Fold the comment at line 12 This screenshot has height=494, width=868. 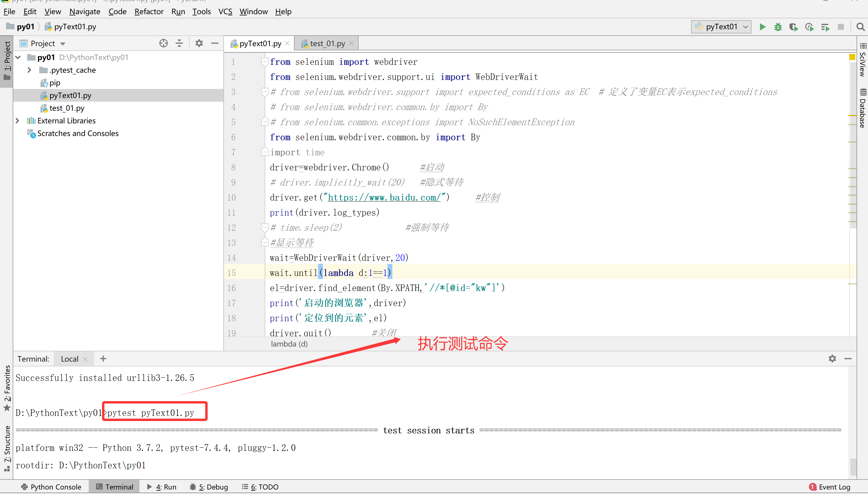(x=265, y=228)
